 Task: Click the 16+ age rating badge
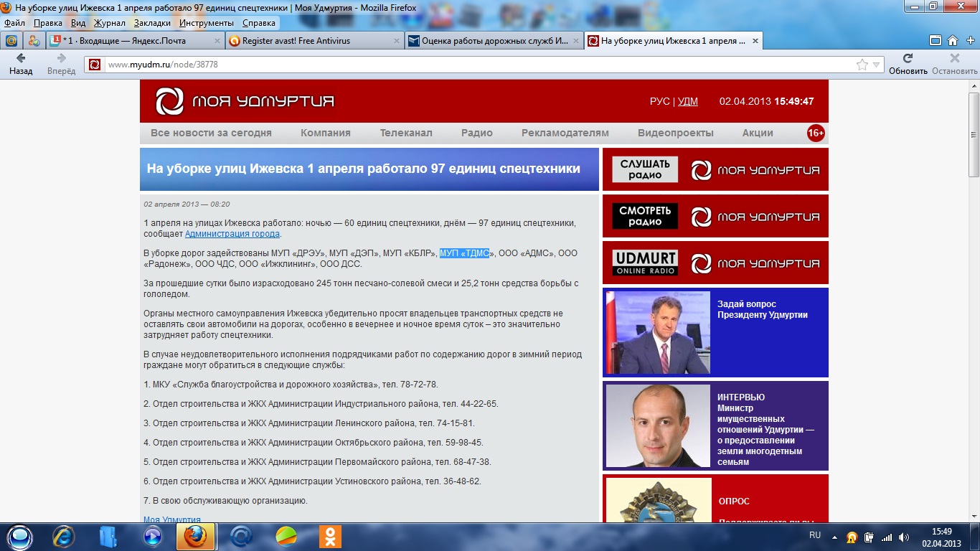click(816, 133)
